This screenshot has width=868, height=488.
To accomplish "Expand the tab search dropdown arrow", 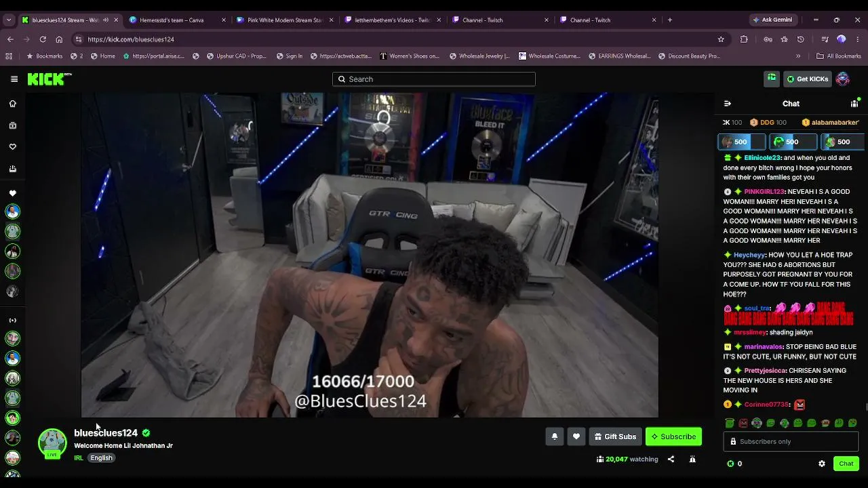I will [x=9, y=20].
